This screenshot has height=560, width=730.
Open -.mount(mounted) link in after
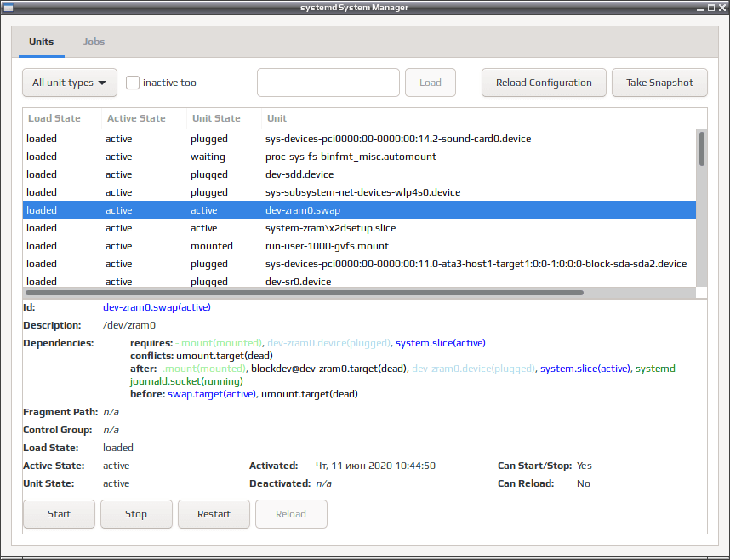coord(202,369)
